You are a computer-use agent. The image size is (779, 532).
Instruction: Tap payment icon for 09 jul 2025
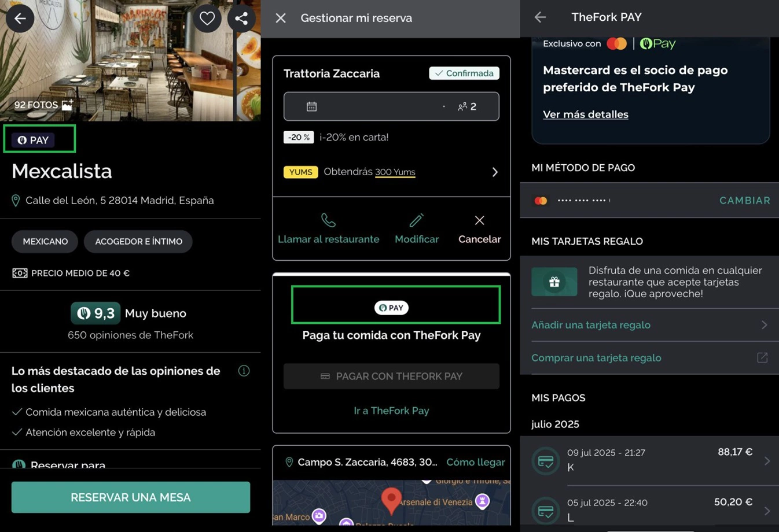[546, 461]
